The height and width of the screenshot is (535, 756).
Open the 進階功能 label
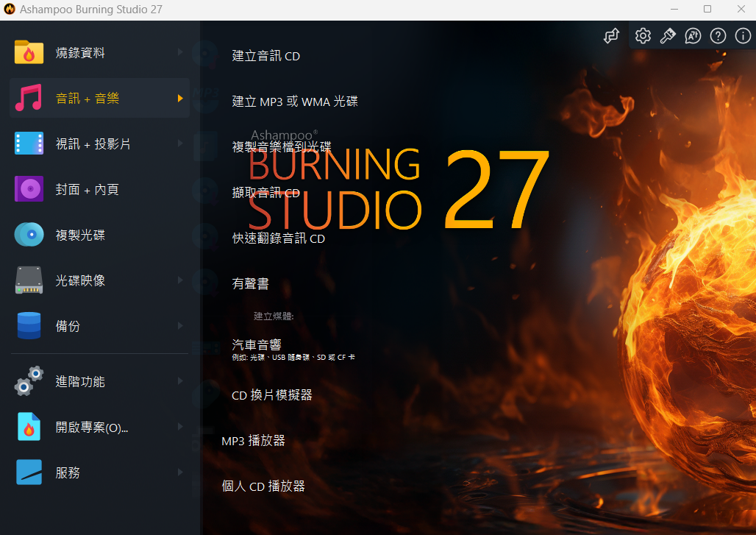[x=80, y=382]
